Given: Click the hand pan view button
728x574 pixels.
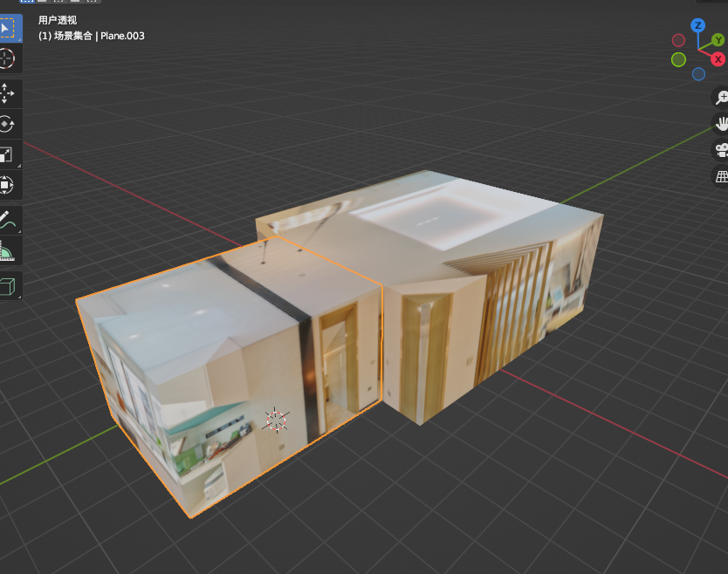Looking at the screenshot, I should coord(721,123).
